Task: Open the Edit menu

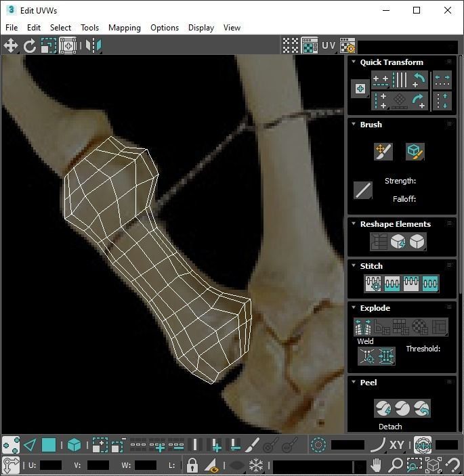Action: coord(34,28)
